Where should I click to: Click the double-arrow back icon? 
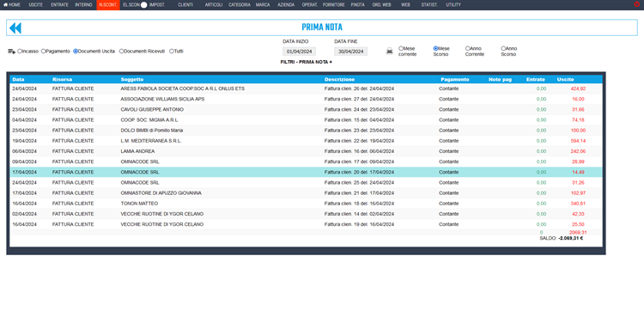15,28
